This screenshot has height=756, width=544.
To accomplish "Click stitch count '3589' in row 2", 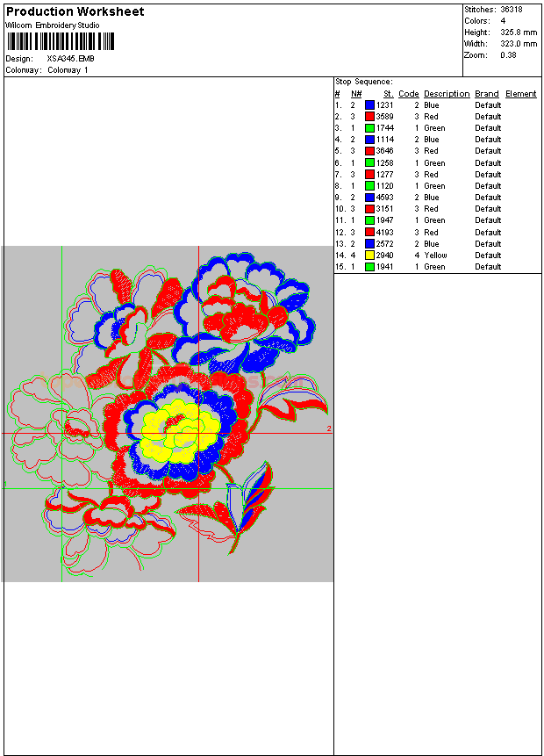I will pos(384,117).
